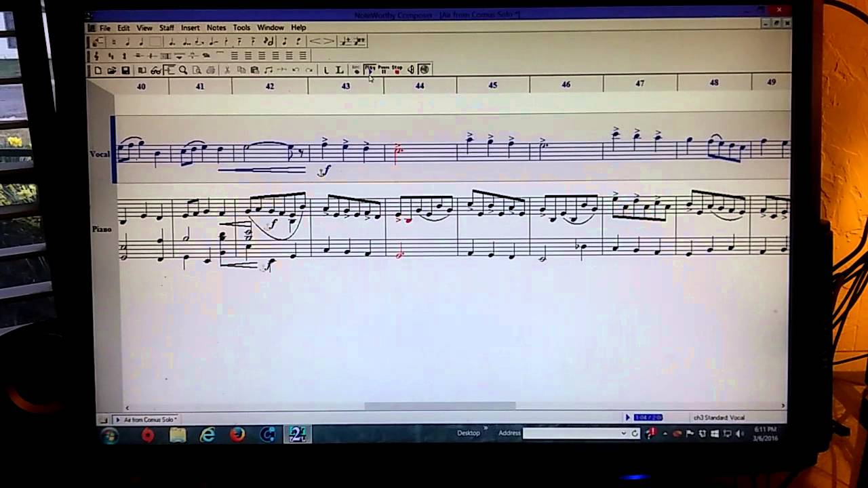Play the score
The image size is (868, 488).
click(x=370, y=70)
